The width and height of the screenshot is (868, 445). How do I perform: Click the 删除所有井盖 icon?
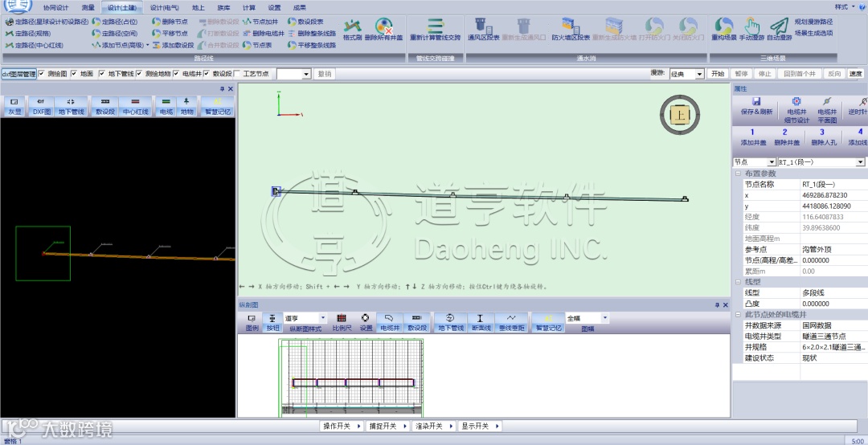point(383,29)
